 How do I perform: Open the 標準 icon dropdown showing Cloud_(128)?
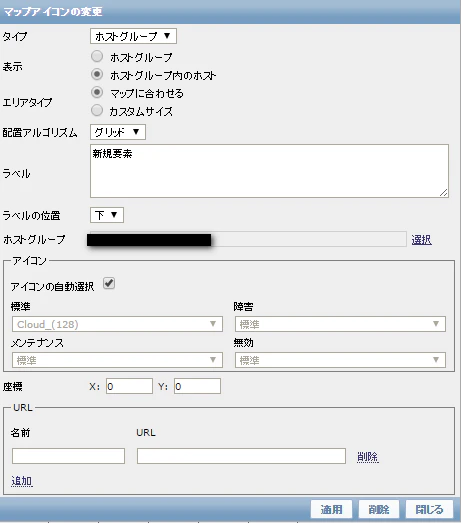click(x=117, y=324)
